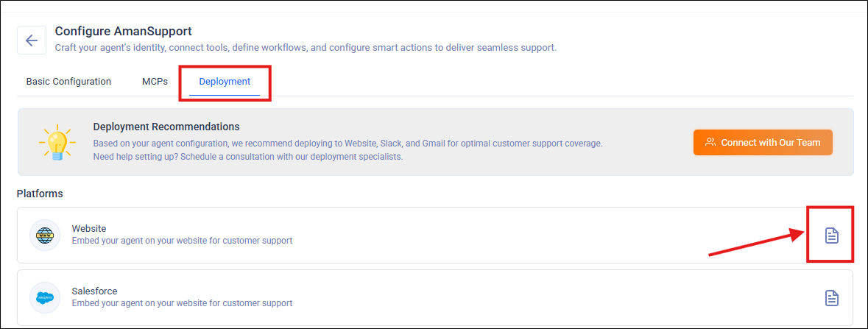Click the Deployment Recommendations heading

point(166,127)
